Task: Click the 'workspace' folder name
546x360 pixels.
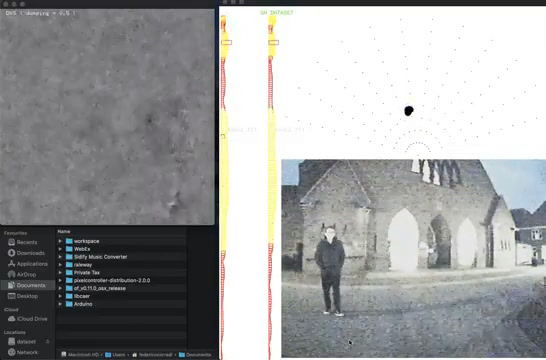Action: click(86, 241)
